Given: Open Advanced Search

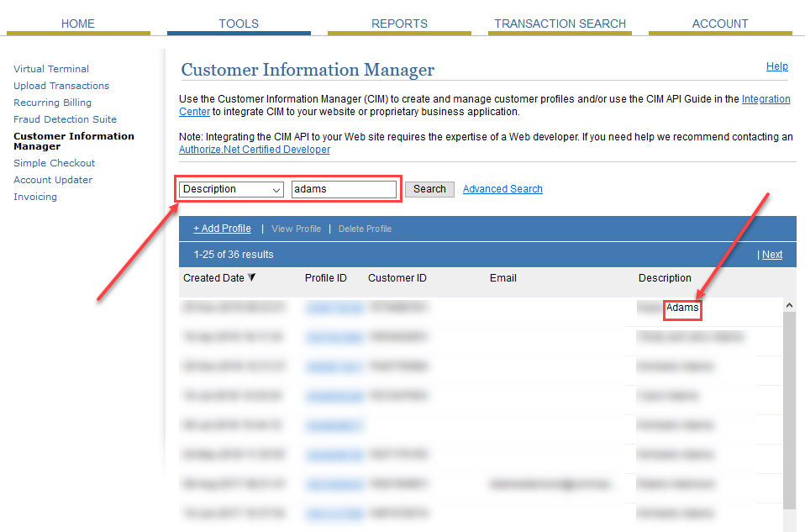Looking at the screenshot, I should [x=502, y=189].
